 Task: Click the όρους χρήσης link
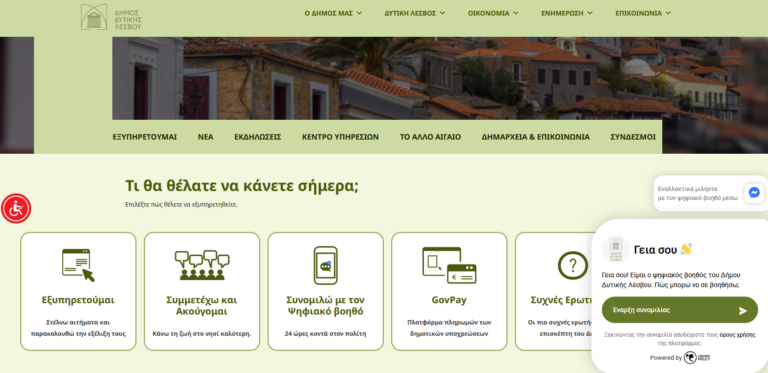point(737,335)
